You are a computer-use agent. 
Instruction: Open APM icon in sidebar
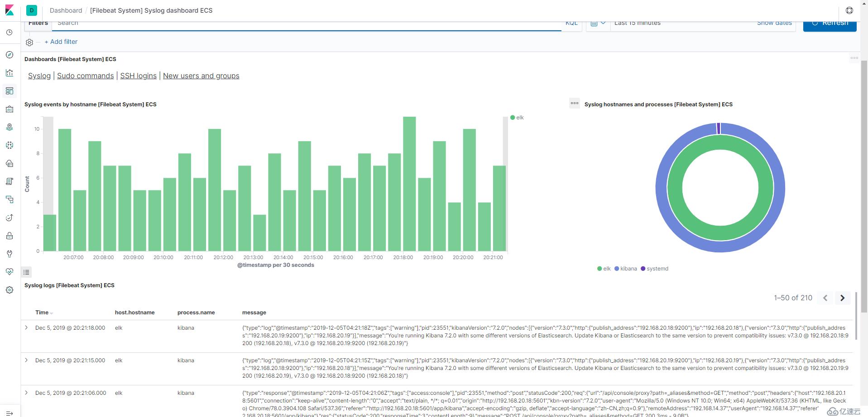click(10, 199)
